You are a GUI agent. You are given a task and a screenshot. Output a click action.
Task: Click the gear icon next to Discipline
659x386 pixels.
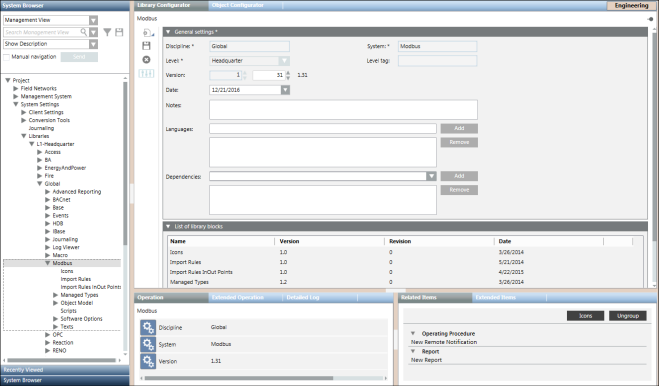point(148,327)
